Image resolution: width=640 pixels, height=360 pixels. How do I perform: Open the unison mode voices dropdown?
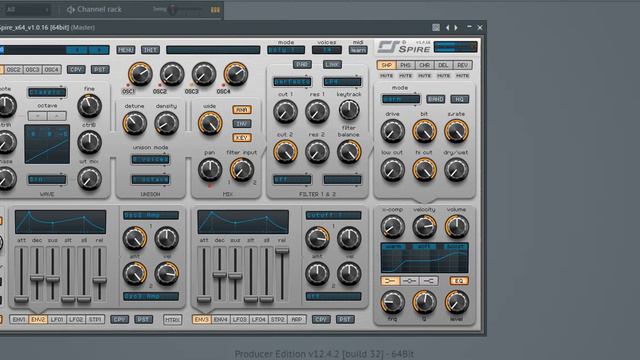tap(150, 160)
